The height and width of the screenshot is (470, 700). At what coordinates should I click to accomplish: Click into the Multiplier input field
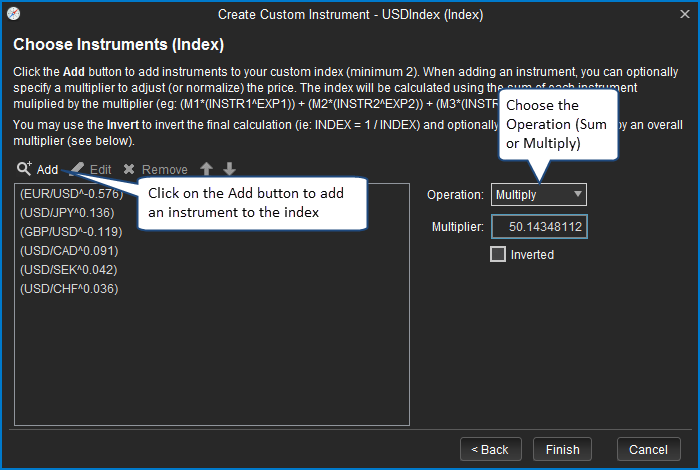[x=539, y=227]
